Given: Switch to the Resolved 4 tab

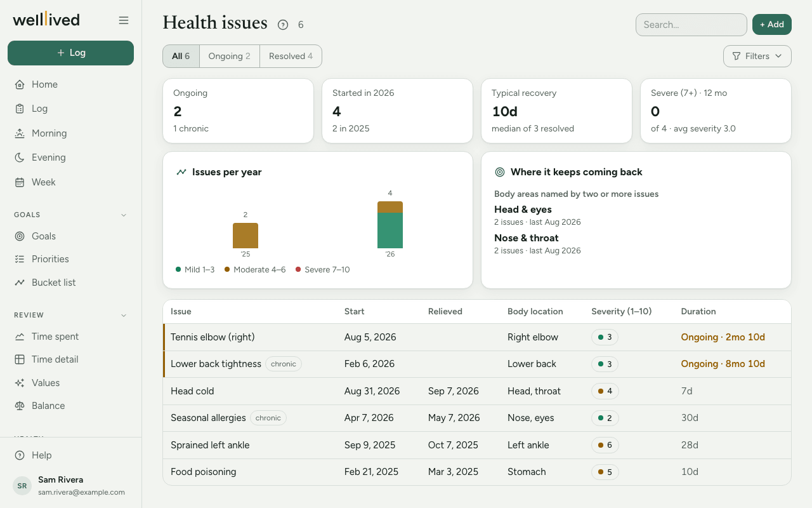Looking at the screenshot, I should click(291, 56).
